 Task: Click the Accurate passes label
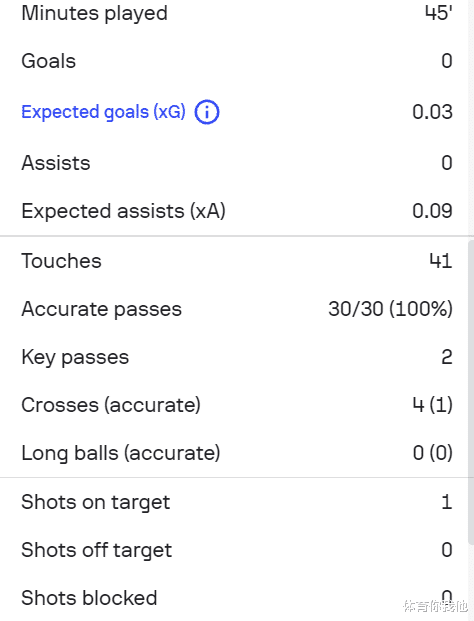coord(101,309)
